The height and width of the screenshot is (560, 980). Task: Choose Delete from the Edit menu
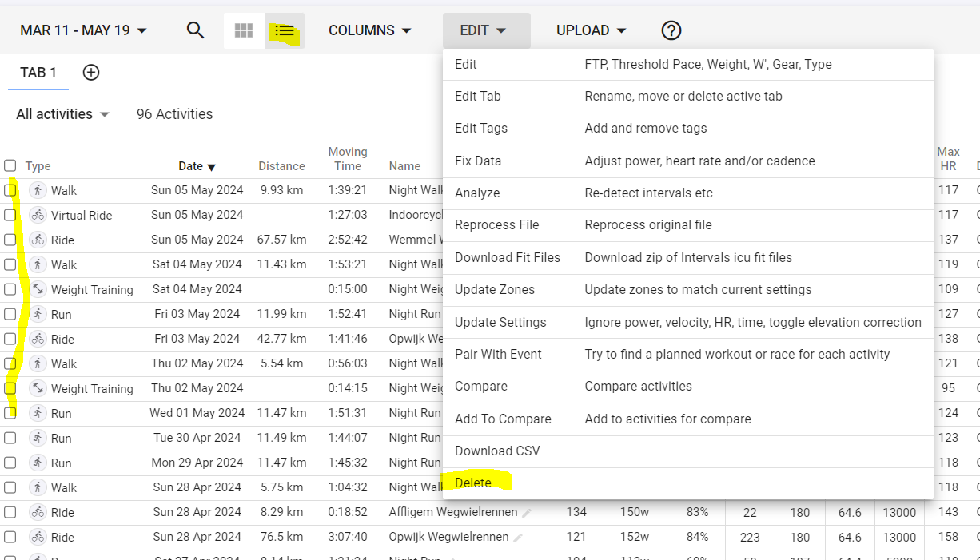click(473, 483)
